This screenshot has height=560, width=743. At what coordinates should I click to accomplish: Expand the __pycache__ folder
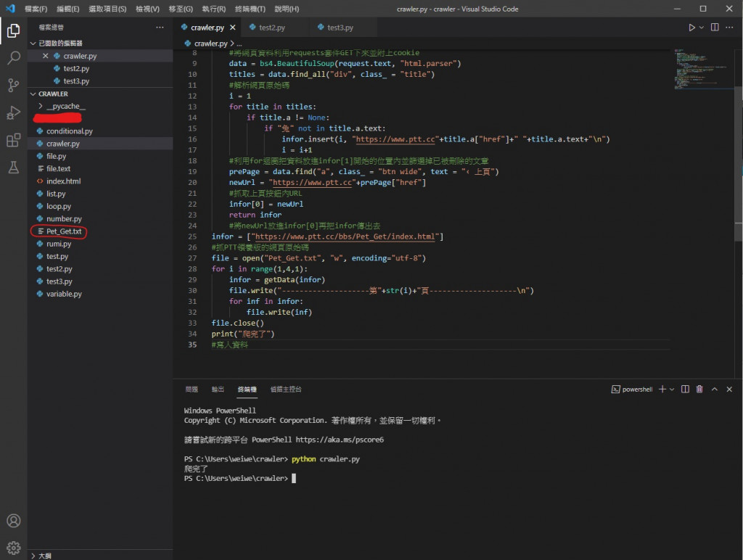click(65, 106)
